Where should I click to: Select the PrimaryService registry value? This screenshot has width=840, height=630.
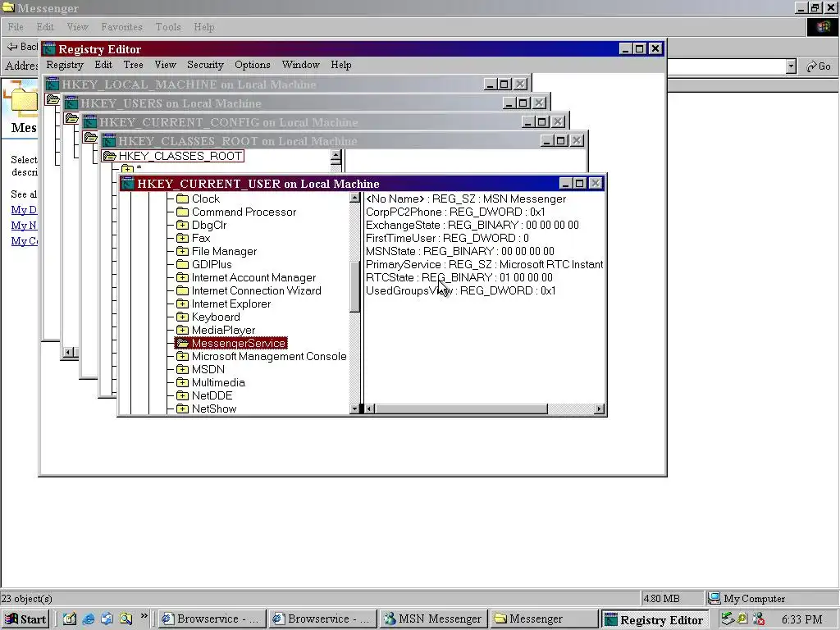484,264
